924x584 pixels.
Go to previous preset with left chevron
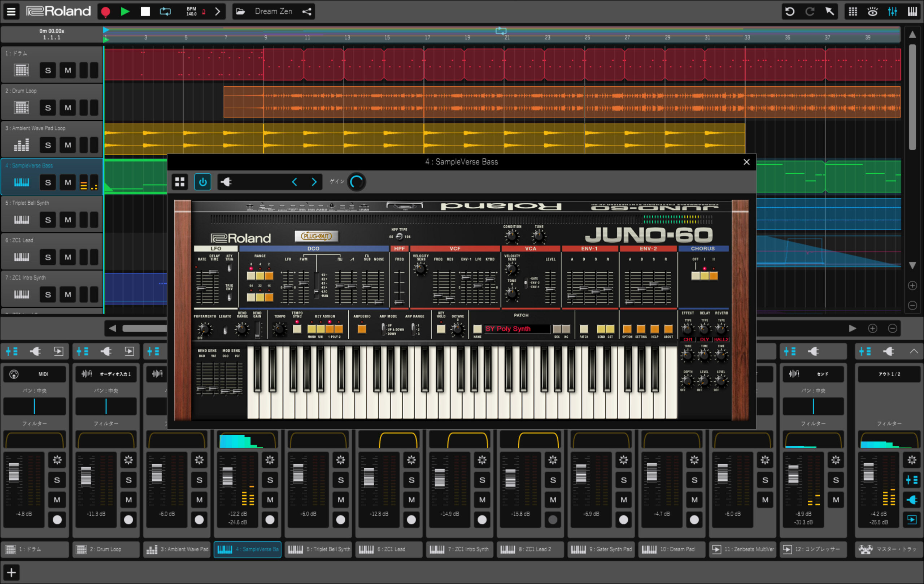point(294,182)
